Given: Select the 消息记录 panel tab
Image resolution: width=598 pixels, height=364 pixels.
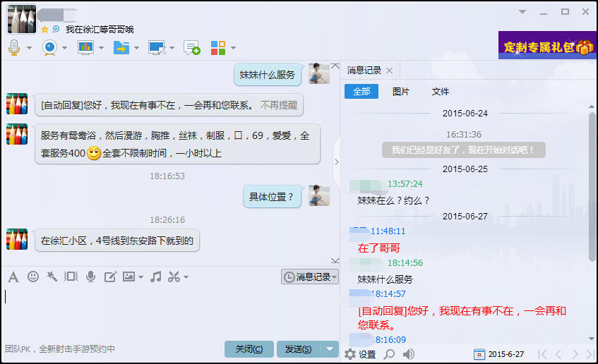Looking at the screenshot, I should pyautogui.click(x=364, y=71).
